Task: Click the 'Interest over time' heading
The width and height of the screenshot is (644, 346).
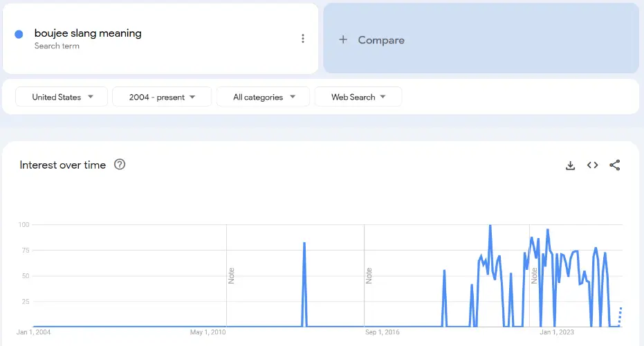Action: 63,165
